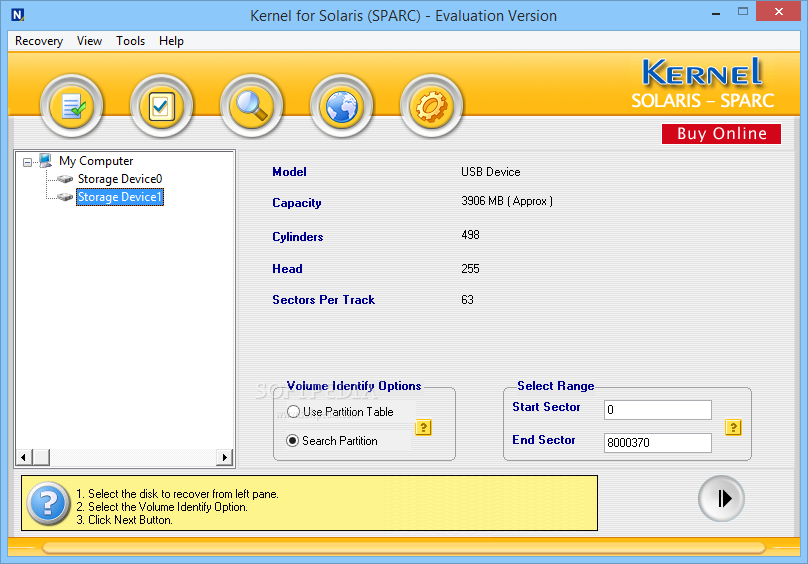808x564 pixels.
Task: Click the 'USB Device' model value
Action: pyautogui.click(x=491, y=172)
